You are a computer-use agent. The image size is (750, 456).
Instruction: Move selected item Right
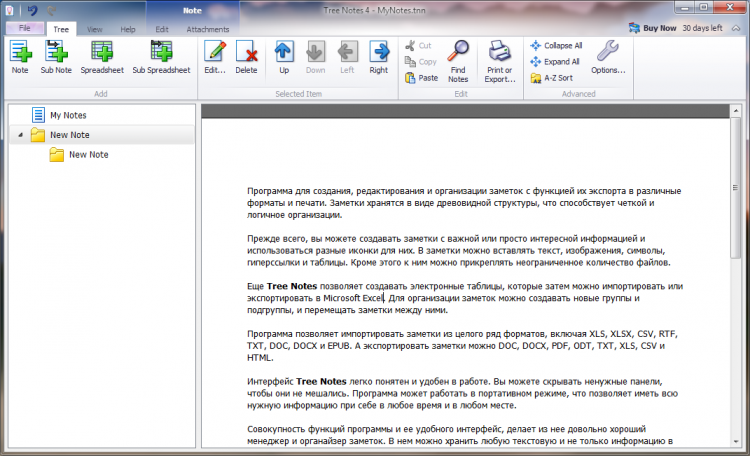[379, 57]
